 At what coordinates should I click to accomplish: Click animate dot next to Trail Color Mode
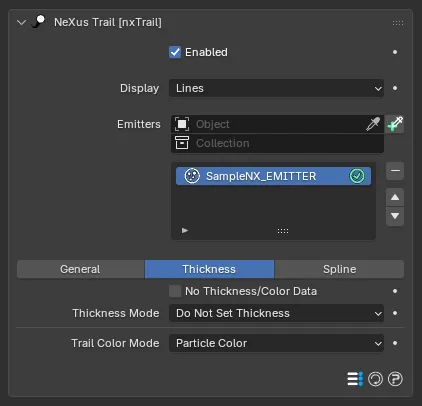click(x=395, y=343)
